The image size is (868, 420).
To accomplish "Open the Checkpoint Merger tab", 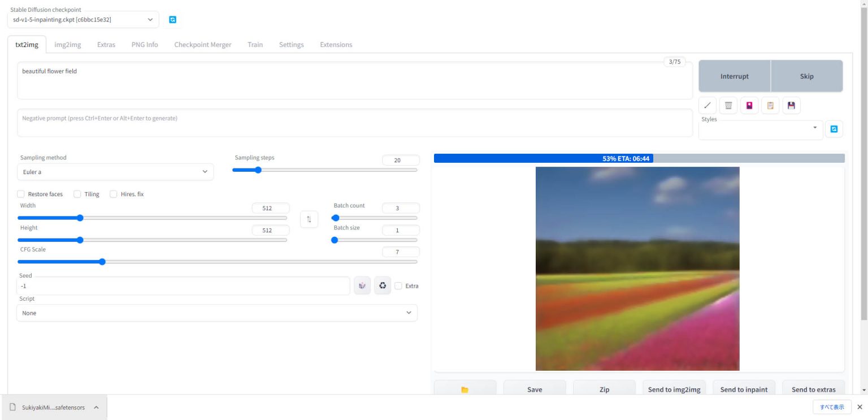I will click(x=202, y=44).
